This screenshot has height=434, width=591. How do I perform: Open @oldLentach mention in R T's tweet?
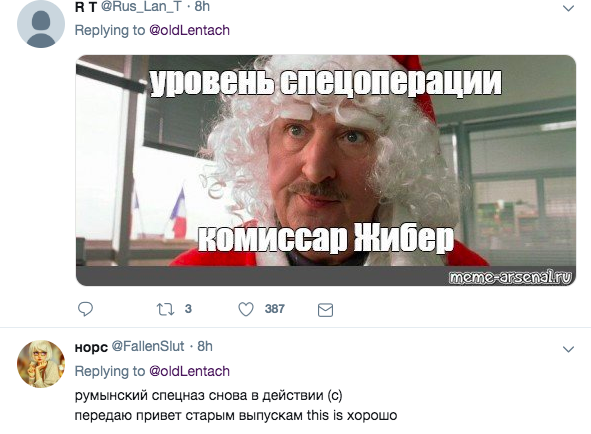pos(190,30)
